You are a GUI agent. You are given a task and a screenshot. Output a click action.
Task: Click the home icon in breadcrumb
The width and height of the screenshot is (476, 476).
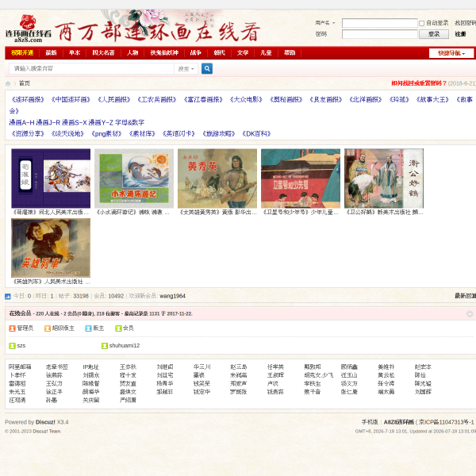[x=8, y=83]
